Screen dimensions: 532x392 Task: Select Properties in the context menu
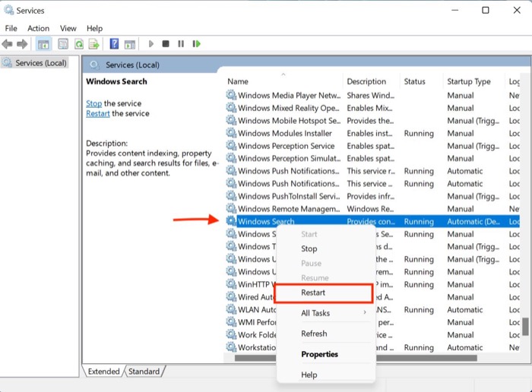point(319,354)
